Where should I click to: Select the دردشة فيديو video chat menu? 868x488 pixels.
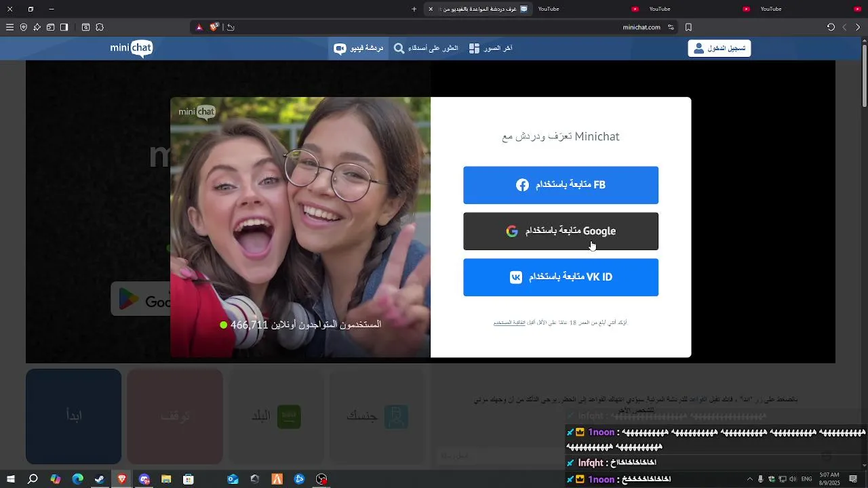point(359,48)
